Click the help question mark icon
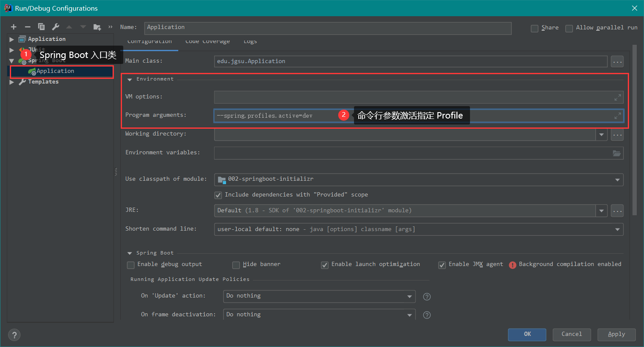Viewport: 644px width, 347px height. click(14, 335)
